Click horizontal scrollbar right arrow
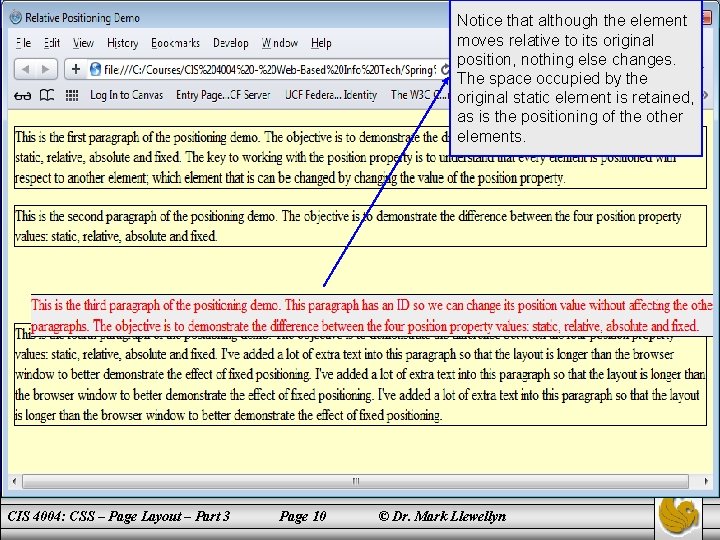This screenshot has height=540, width=720. [705, 481]
